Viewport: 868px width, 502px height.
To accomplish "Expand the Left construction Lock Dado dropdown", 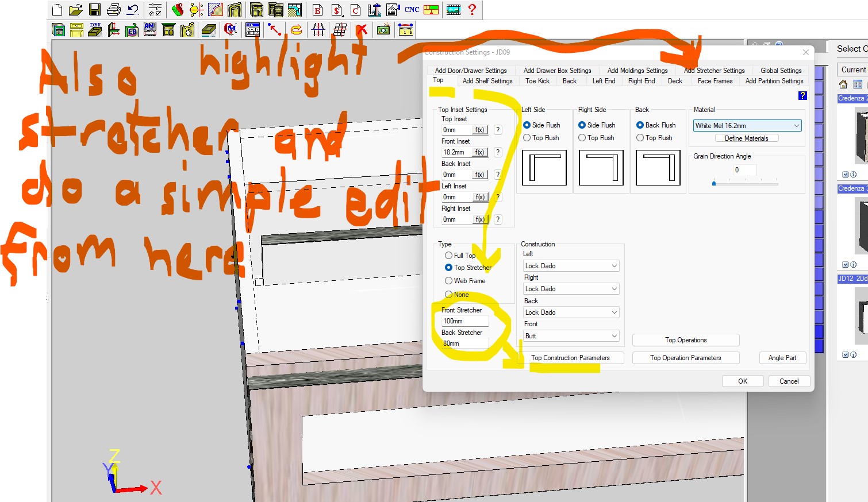I will click(x=571, y=266).
